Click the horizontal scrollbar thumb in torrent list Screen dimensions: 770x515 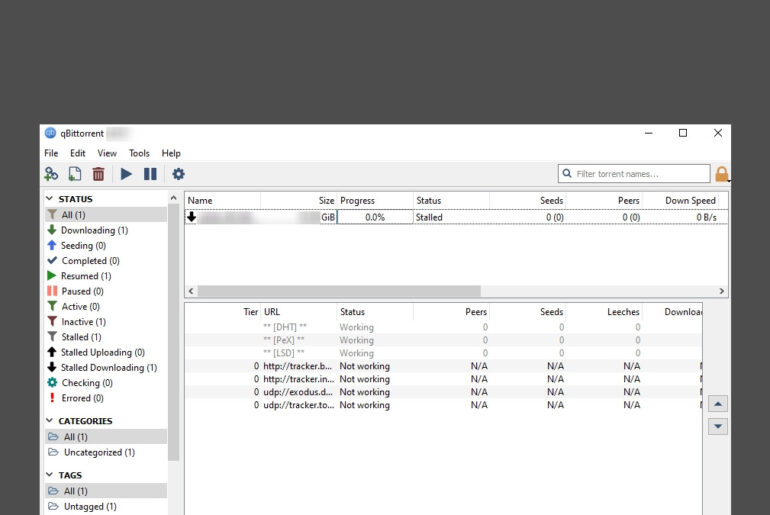[x=339, y=291]
